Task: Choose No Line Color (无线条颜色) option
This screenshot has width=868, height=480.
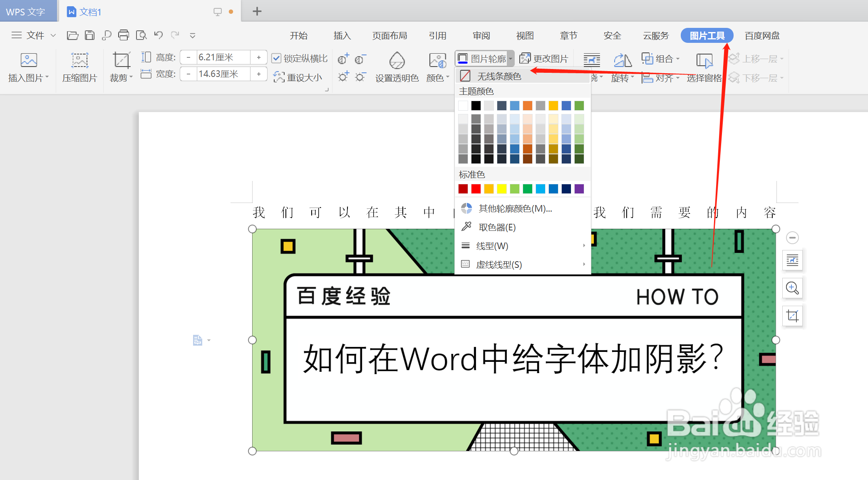Action: tap(523, 76)
